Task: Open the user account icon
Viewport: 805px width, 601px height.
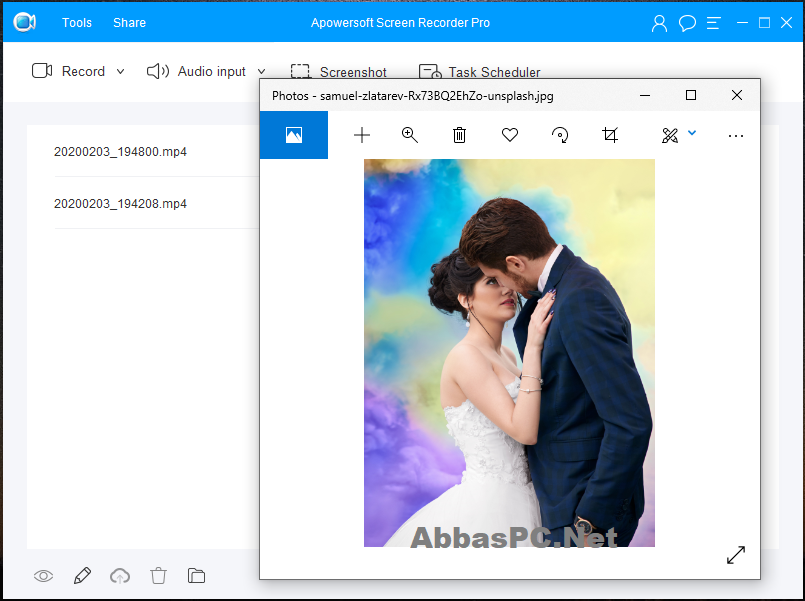Action: 659,23
